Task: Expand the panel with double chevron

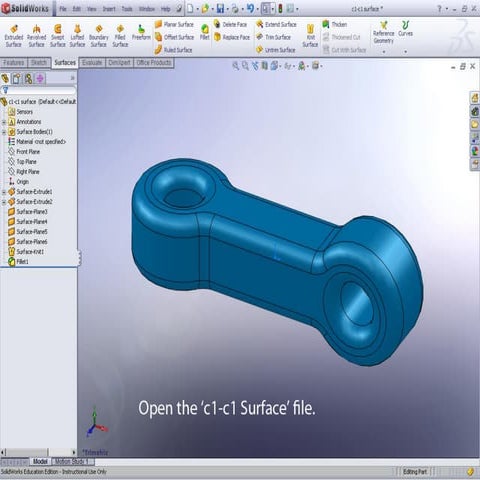Action: coord(72,78)
